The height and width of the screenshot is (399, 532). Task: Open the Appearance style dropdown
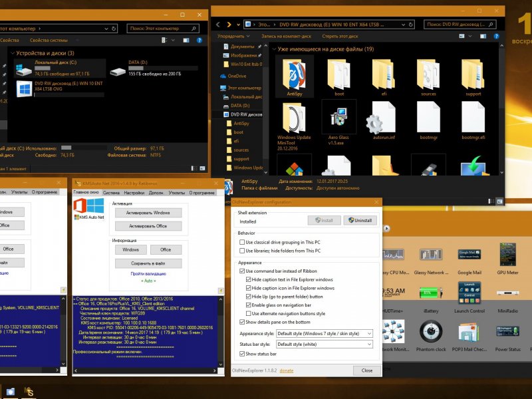point(325,334)
